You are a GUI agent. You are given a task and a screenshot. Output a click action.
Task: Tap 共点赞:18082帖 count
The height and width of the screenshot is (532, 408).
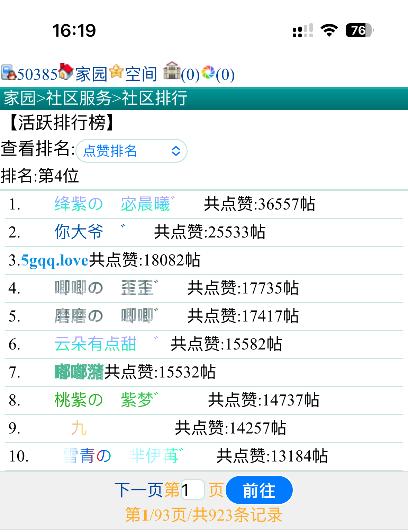click(145, 260)
